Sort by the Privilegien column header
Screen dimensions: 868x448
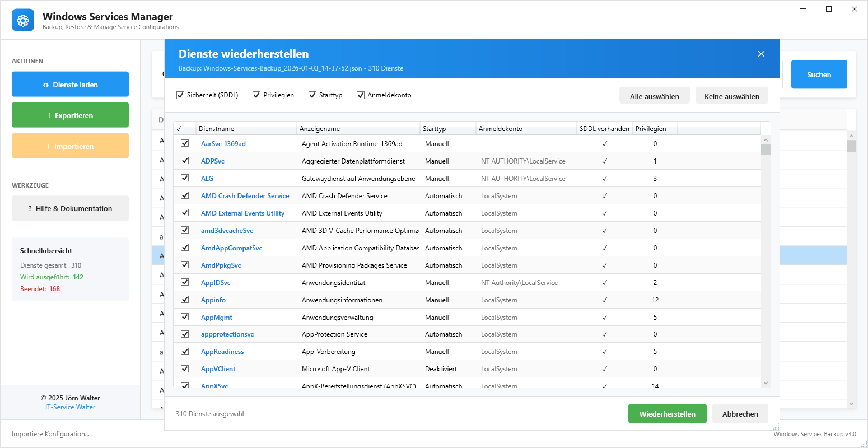click(x=654, y=129)
